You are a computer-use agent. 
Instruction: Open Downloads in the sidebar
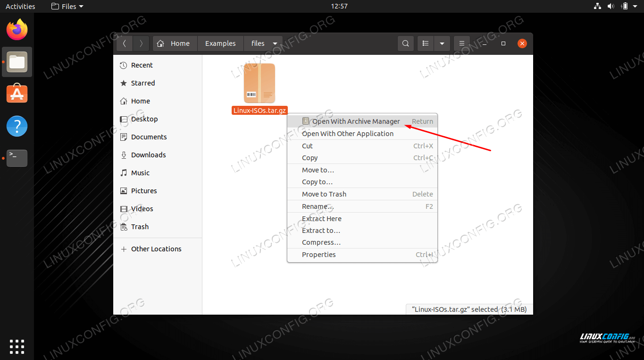point(148,155)
